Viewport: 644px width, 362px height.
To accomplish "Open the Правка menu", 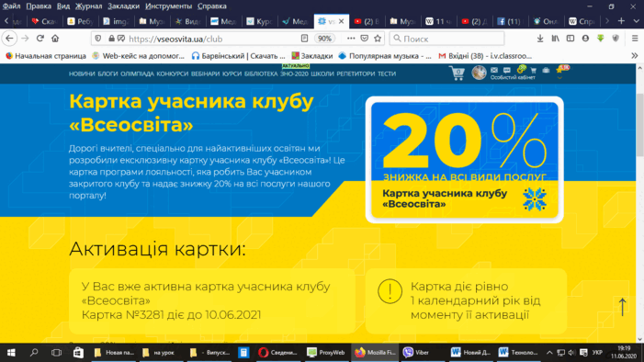I will pos(39,6).
